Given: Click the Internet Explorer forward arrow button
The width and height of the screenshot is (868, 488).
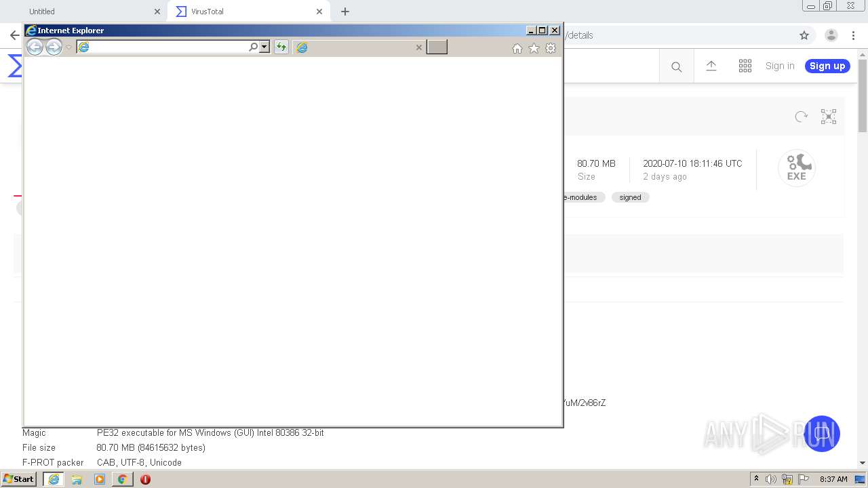Looking at the screenshot, I should pyautogui.click(x=54, y=47).
